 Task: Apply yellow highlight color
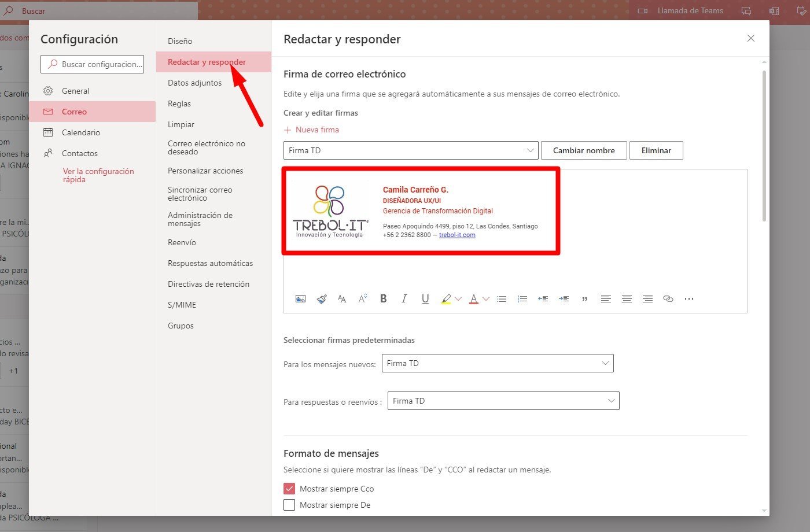point(446,299)
